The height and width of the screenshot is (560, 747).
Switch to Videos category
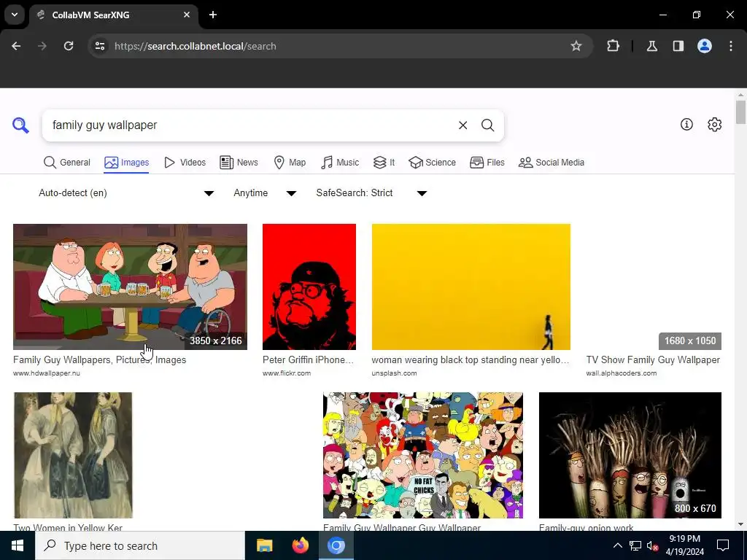(x=185, y=163)
